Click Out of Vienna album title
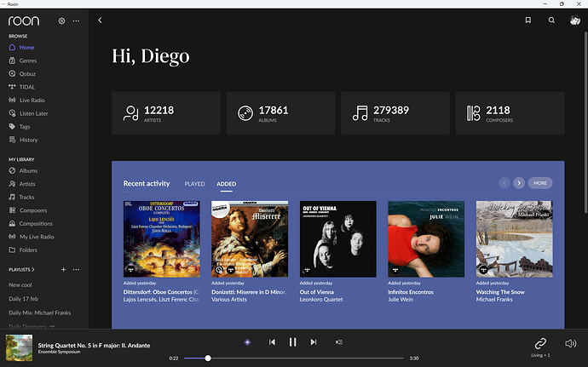This screenshot has width=588, height=367. (316, 292)
